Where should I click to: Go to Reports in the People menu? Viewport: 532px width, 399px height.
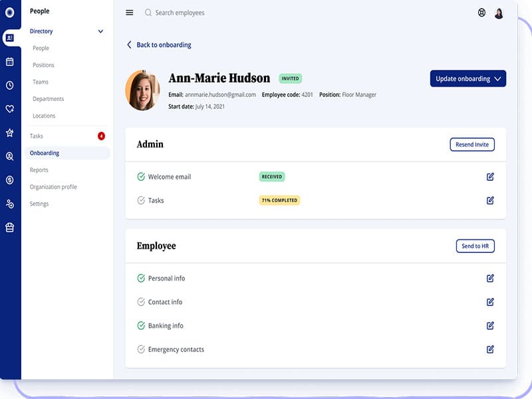(x=39, y=170)
